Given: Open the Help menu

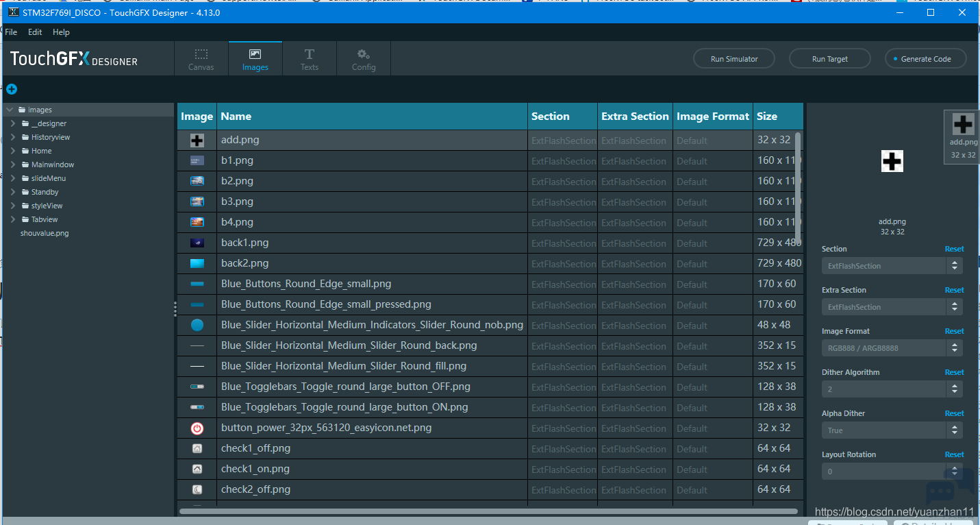Looking at the screenshot, I should [x=61, y=32].
